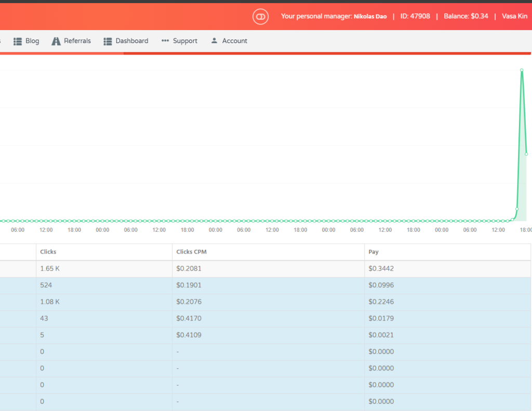
Task: Open the Referrals menu item
Action: coord(71,41)
